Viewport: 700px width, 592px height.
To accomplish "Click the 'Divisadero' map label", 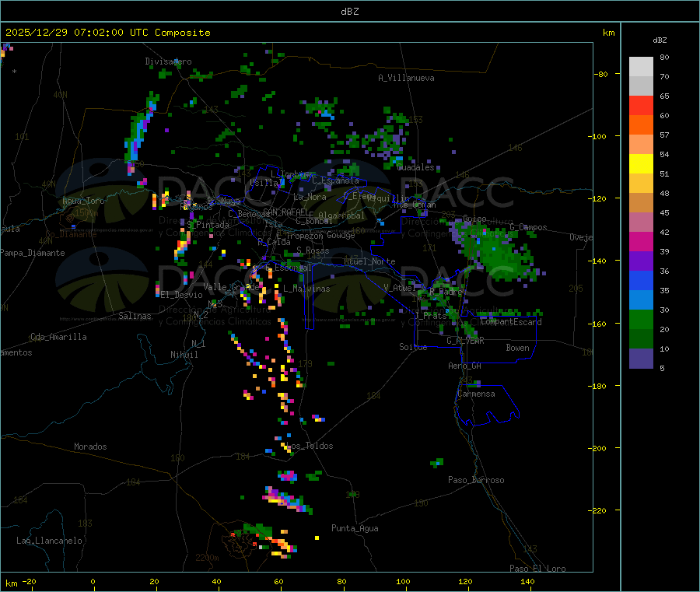I will [168, 61].
